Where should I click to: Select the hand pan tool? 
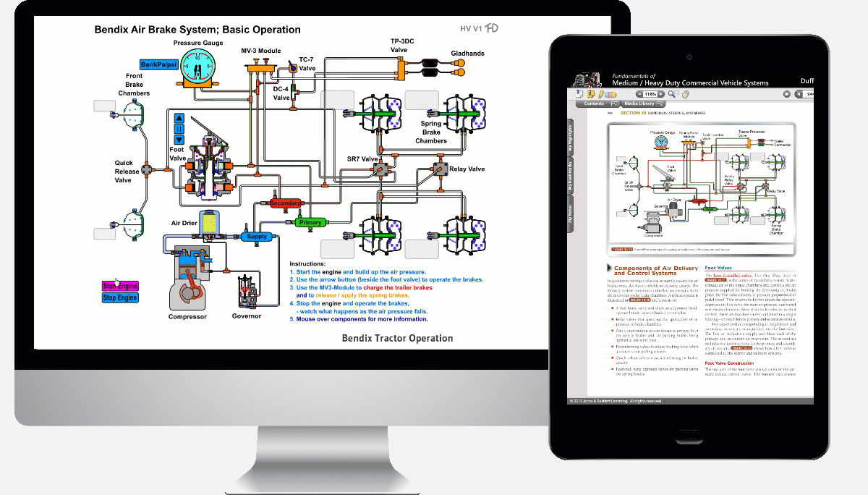click(x=684, y=94)
